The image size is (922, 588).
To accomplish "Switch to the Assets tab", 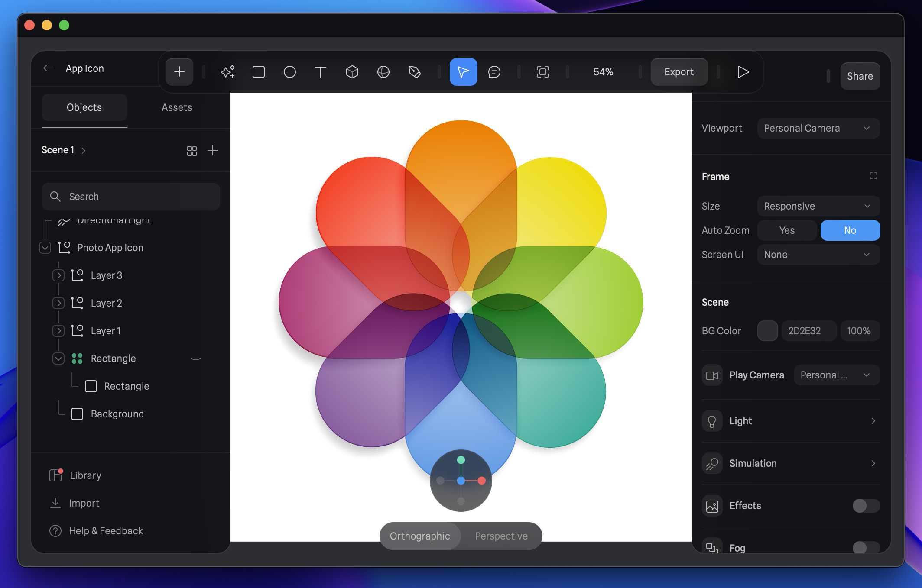I will pos(177,107).
